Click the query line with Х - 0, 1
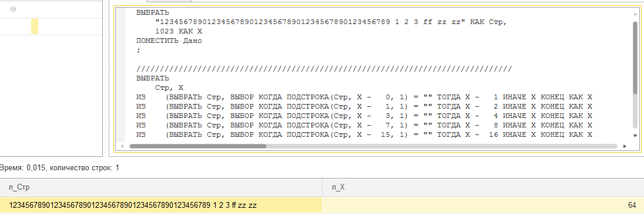The width and height of the screenshot is (644, 219). (x=364, y=97)
